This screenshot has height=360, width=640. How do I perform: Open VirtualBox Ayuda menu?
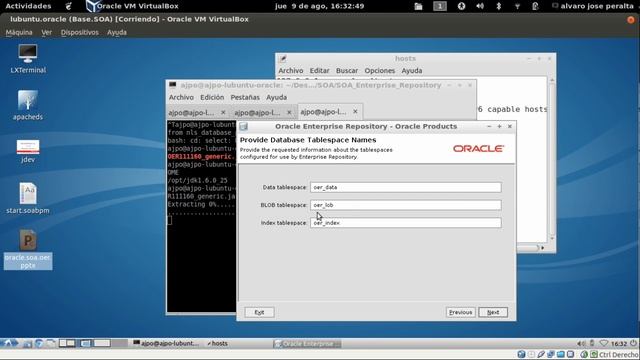pyautogui.click(x=117, y=32)
